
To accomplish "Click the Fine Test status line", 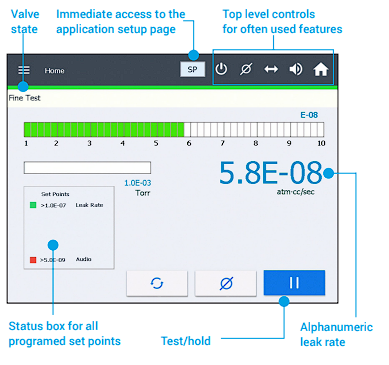I will click(24, 98).
